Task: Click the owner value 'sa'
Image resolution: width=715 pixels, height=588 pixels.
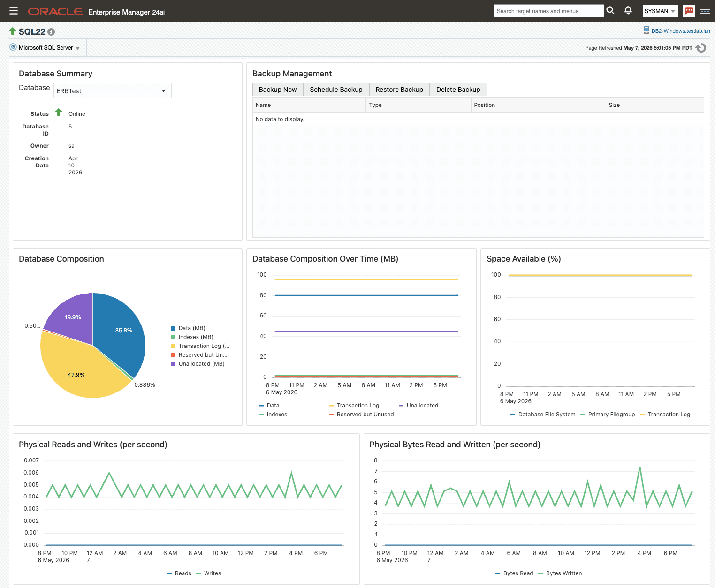Action: pyautogui.click(x=71, y=146)
